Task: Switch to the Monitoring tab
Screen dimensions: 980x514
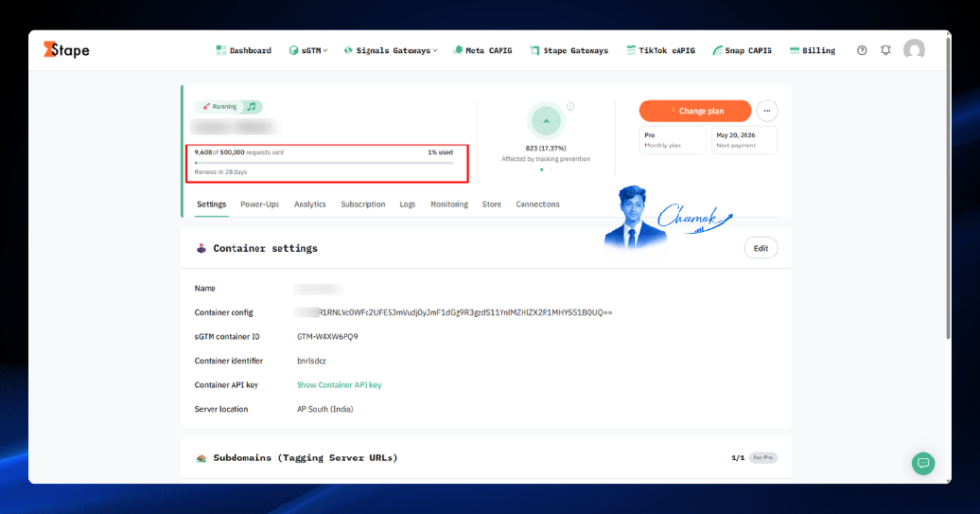Action: (x=449, y=204)
